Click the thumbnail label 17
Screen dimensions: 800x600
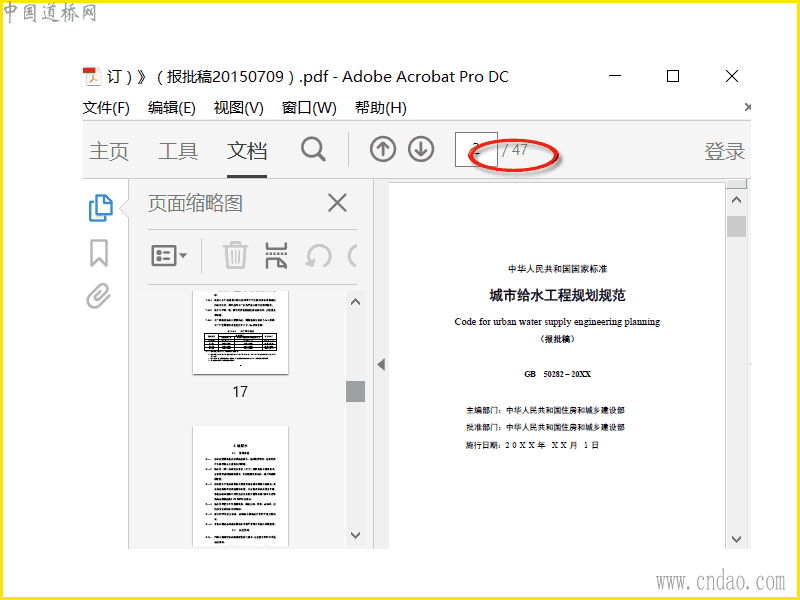(240, 391)
